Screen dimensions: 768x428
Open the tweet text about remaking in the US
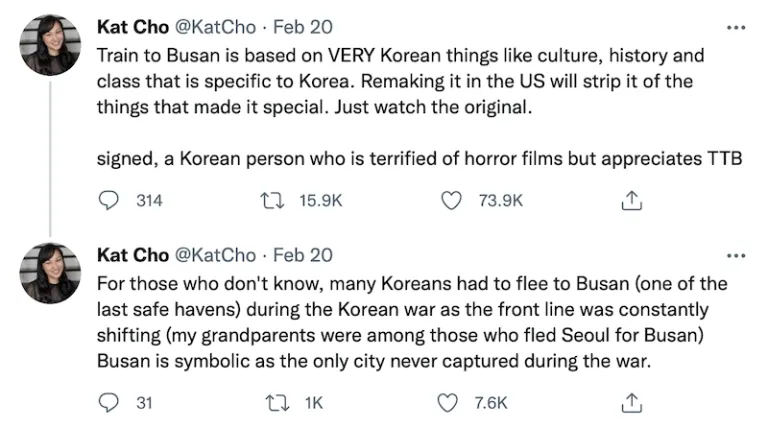[400, 80]
